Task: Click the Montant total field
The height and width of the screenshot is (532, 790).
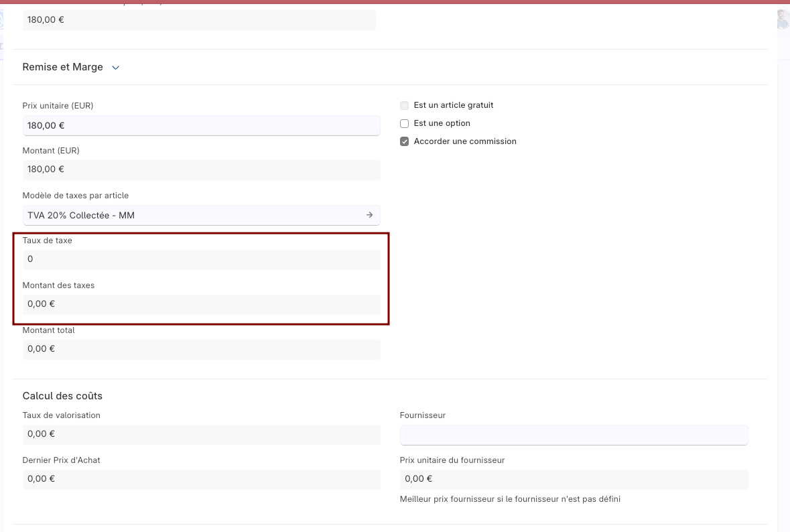Action: 201,349
